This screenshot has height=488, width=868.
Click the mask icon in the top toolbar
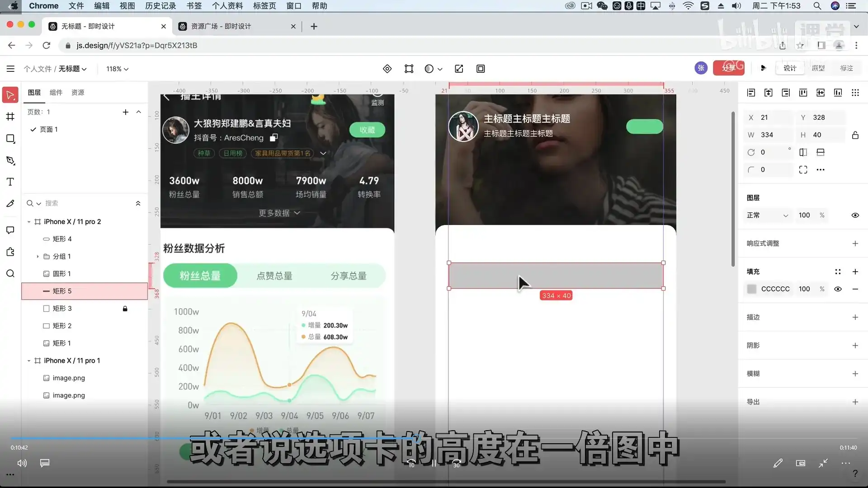coord(481,68)
